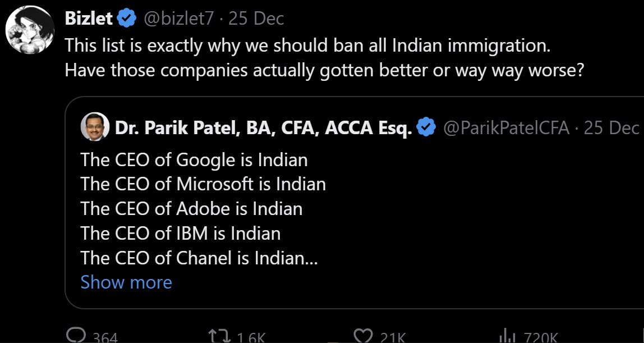Click the 1.6K retweet count
Image resolution: width=644 pixels, height=343 pixels.
[251, 338]
